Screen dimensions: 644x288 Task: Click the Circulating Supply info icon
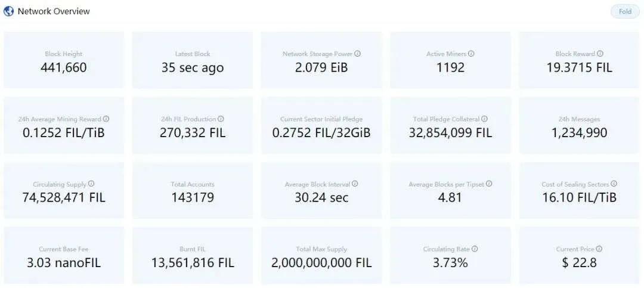click(92, 184)
